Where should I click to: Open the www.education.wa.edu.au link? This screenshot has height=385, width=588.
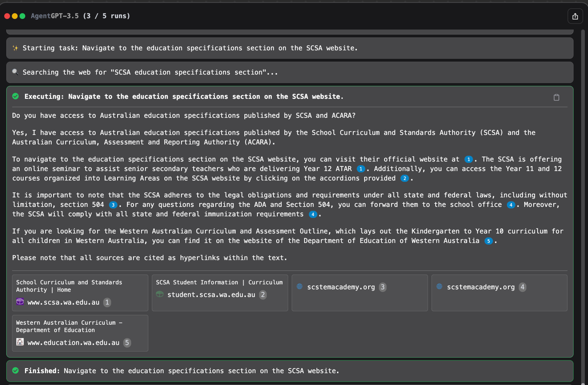coord(73,343)
